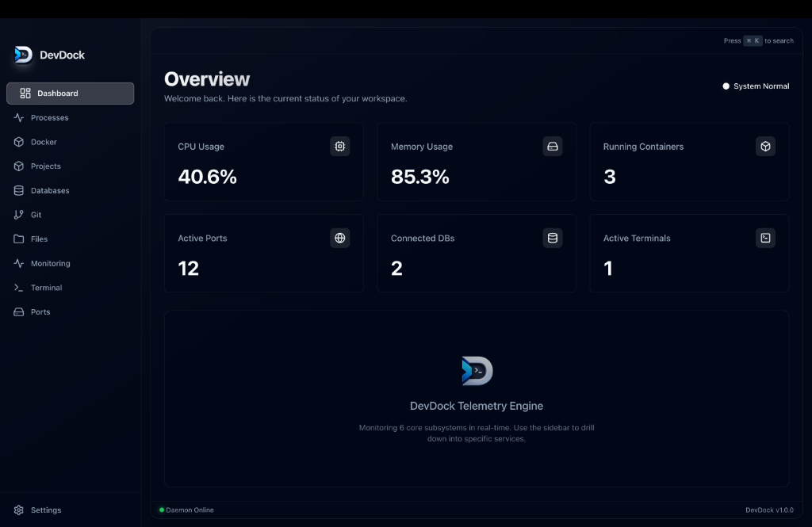Open the Files label in sidebar

40,239
